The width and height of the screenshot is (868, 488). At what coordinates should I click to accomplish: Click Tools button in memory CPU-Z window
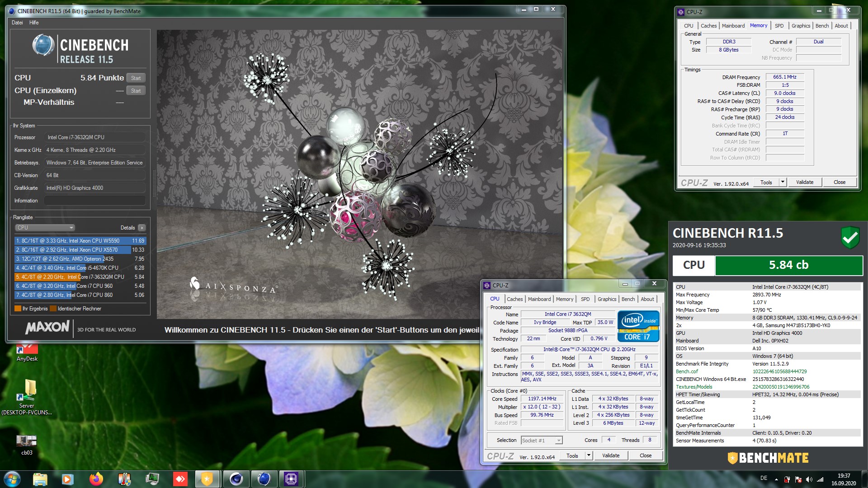point(766,183)
